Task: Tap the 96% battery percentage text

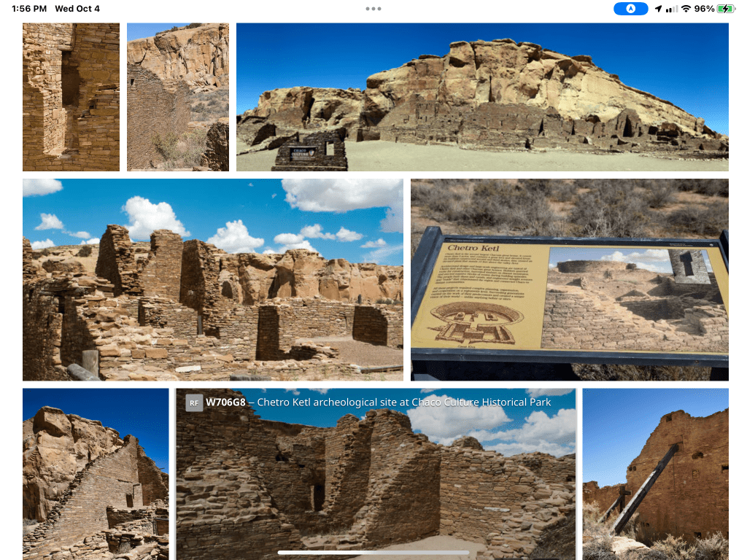Action: click(x=704, y=9)
